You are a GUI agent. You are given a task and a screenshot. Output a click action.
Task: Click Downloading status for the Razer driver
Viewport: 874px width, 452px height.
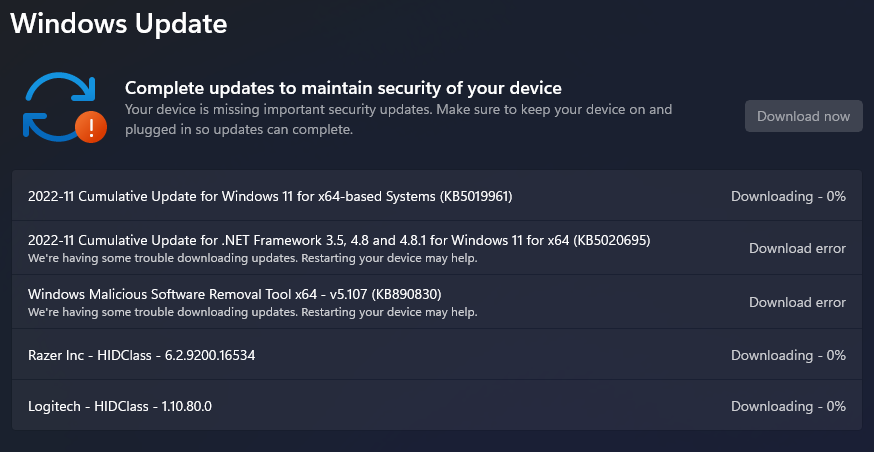coord(788,355)
